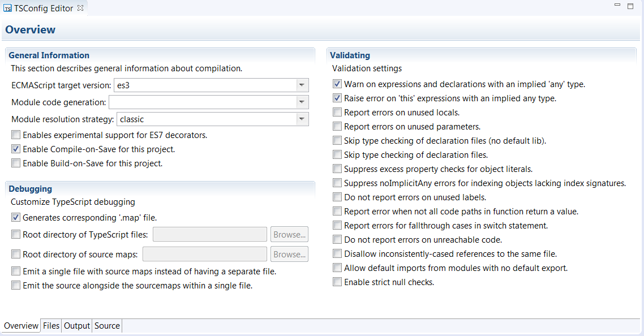
Task: Open the Source tab
Action: tap(106, 325)
